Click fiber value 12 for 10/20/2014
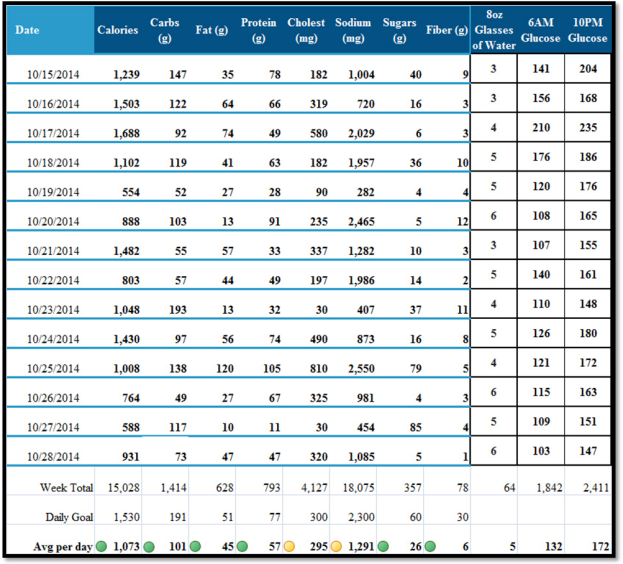 [462, 222]
